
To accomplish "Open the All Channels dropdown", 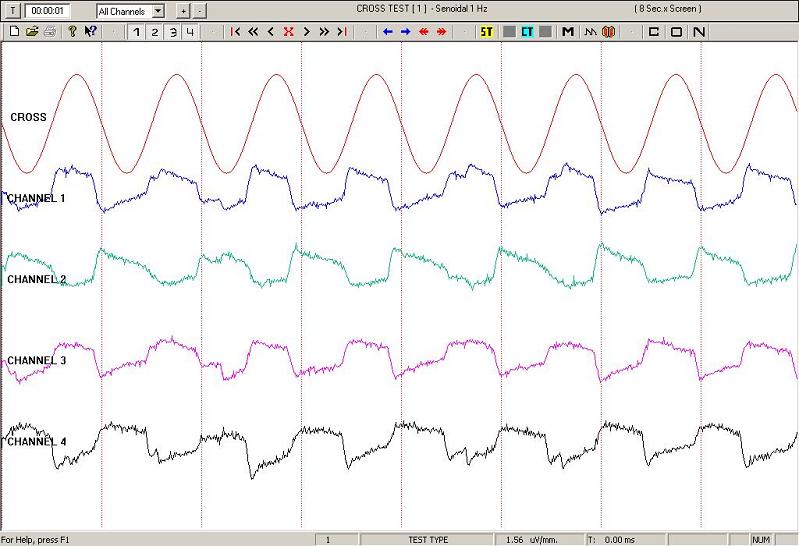I will (130, 11).
